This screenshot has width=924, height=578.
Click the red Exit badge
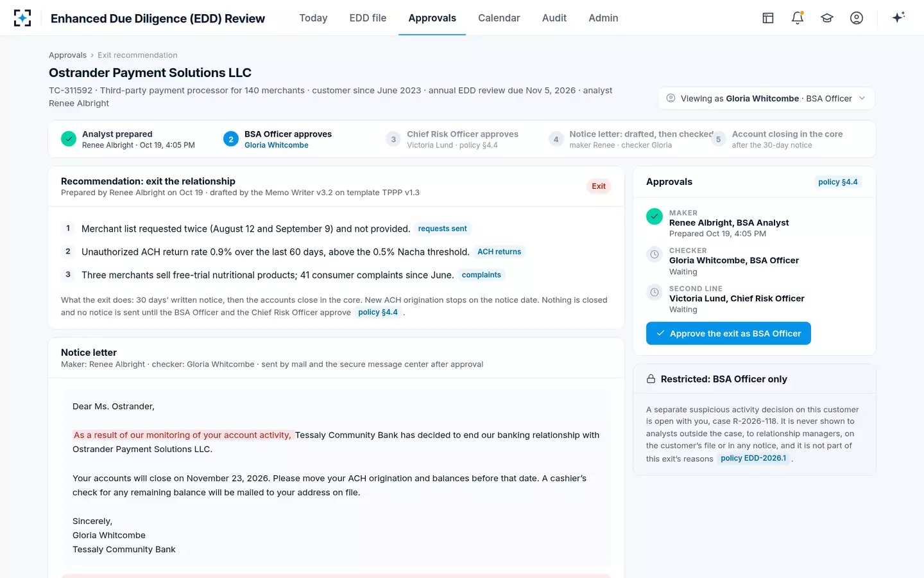pyautogui.click(x=599, y=186)
